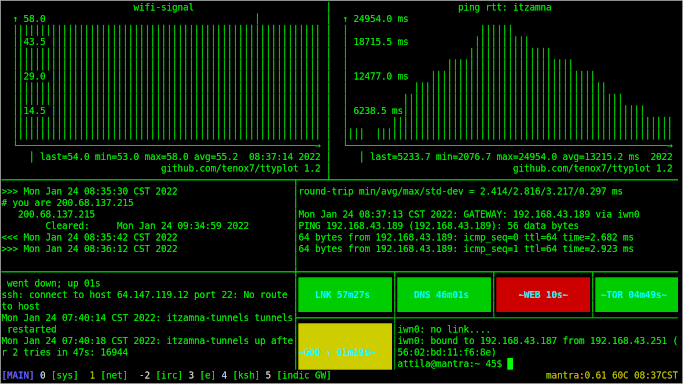Click the 12477.0 ms axis label
This screenshot has width=683, height=384.
[381, 76]
